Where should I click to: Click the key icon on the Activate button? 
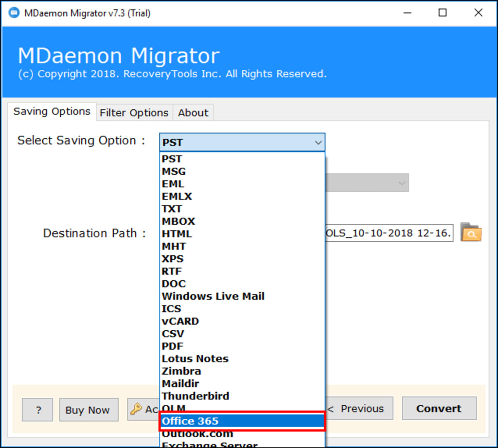[136, 409]
